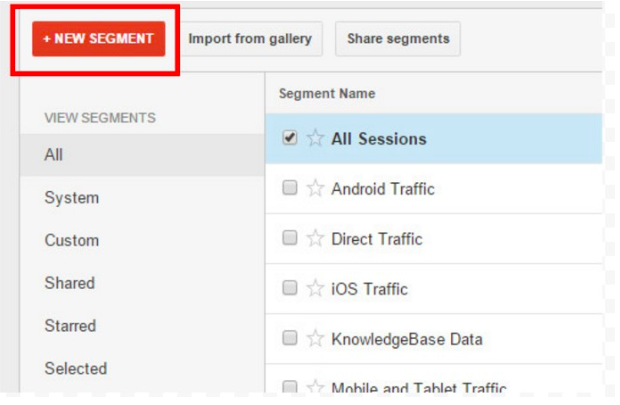
Task: Click the Share segments button
Action: click(398, 39)
